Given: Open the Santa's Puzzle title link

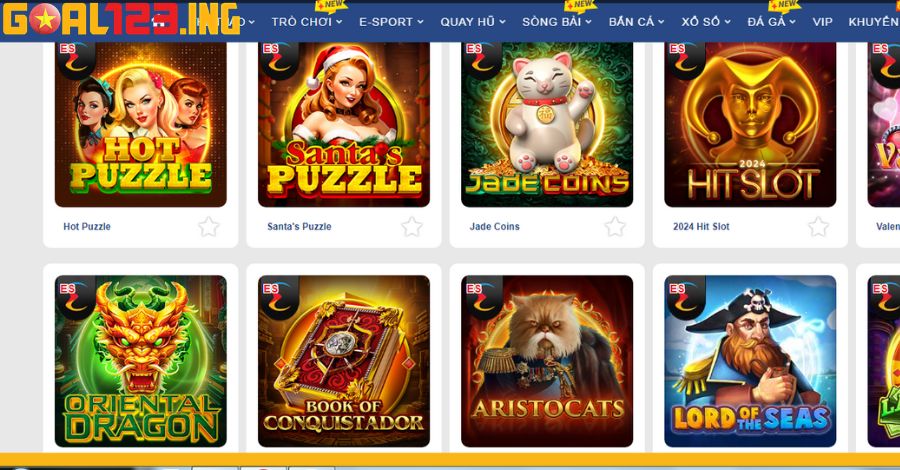Looking at the screenshot, I should pyautogui.click(x=299, y=227).
